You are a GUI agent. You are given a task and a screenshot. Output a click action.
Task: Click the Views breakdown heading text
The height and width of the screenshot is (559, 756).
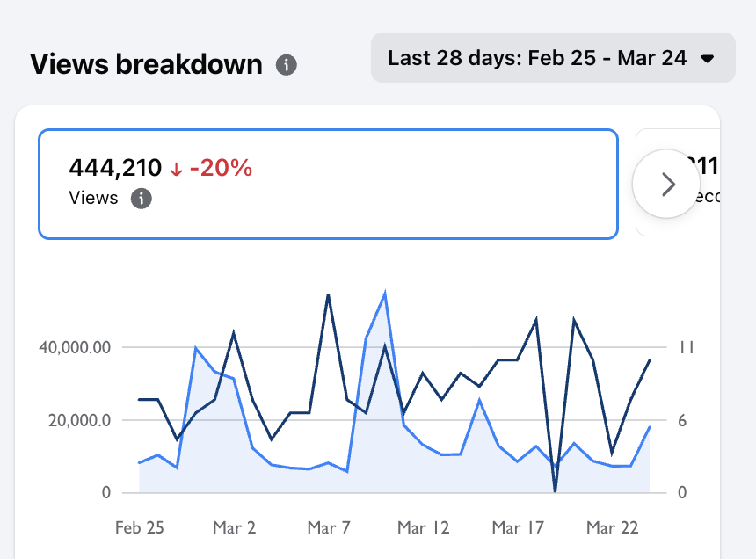click(x=146, y=64)
